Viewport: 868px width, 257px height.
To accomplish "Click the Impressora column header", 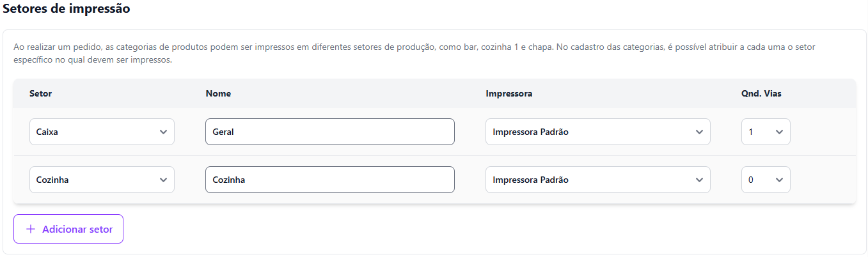I will tap(509, 94).
